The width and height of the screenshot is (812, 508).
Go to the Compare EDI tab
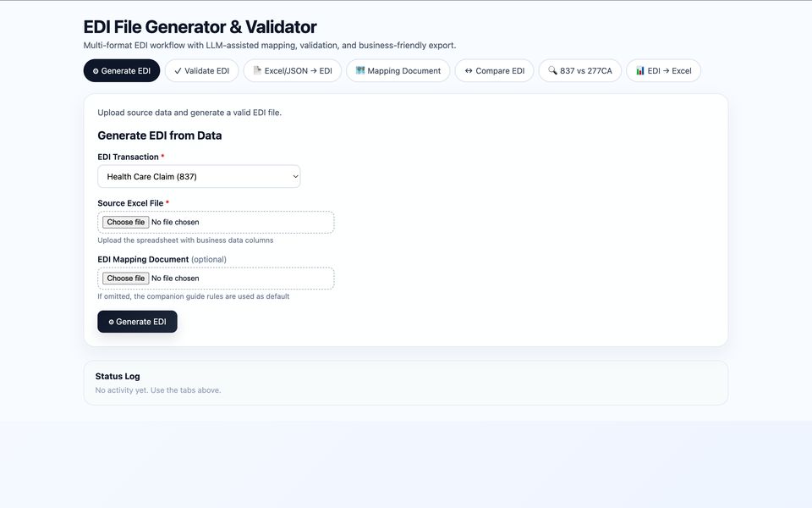pyautogui.click(x=494, y=70)
